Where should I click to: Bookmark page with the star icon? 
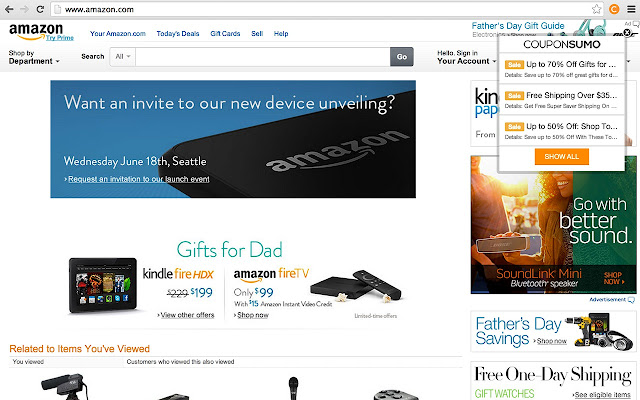(x=596, y=9)
